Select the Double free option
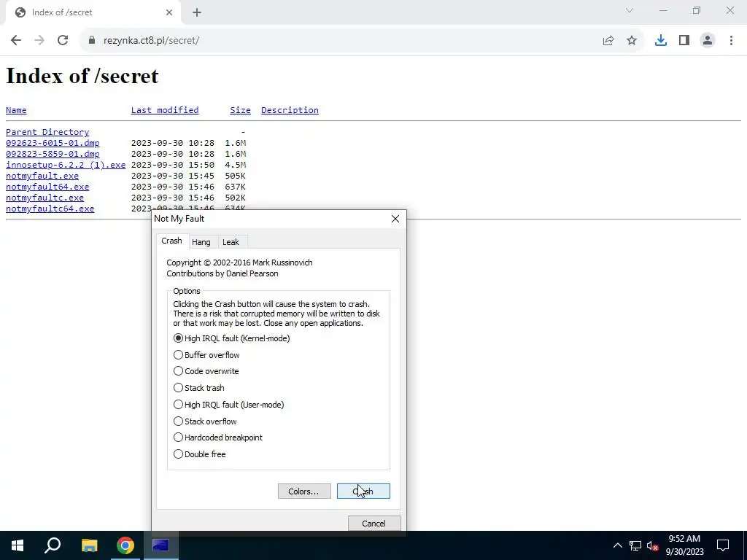 [200, 454]
